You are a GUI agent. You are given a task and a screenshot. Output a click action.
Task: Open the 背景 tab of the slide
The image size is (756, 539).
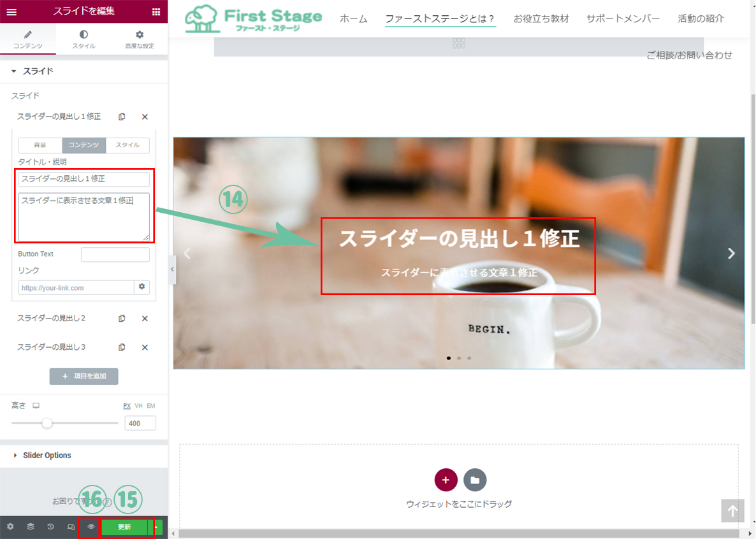tap(40, 145)
